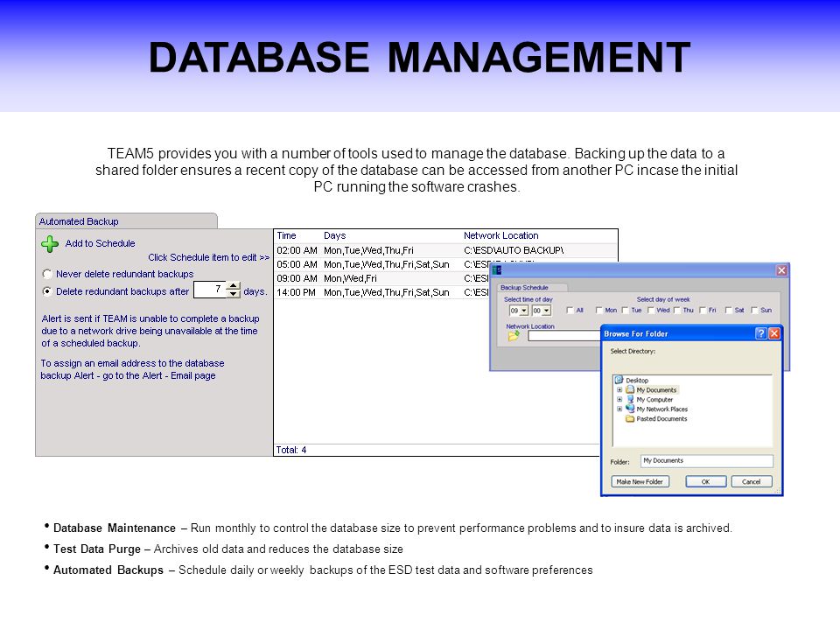Select the 14:00 PM schedule row
Viewport: 840px width, 630px height.
[x=382, y=292]
